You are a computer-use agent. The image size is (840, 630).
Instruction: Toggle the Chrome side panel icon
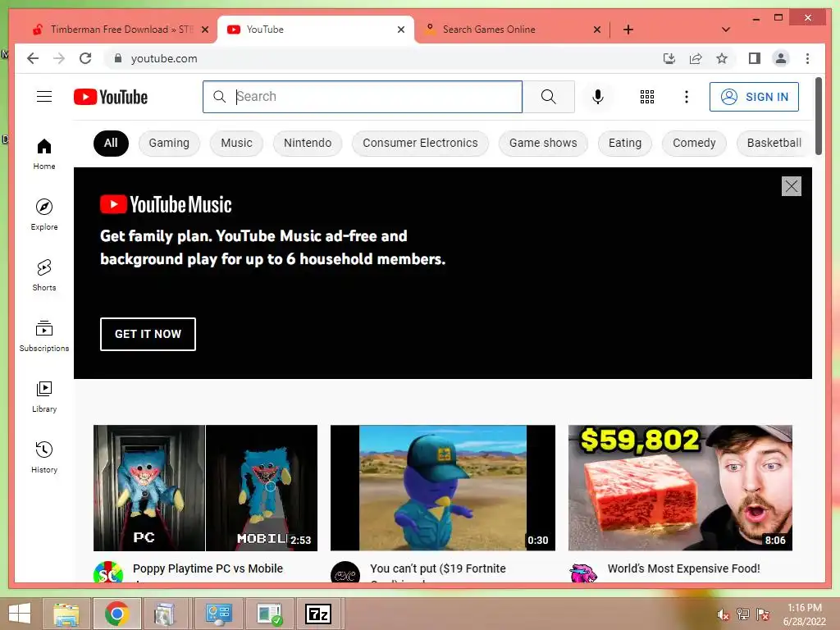pos(755,58)
